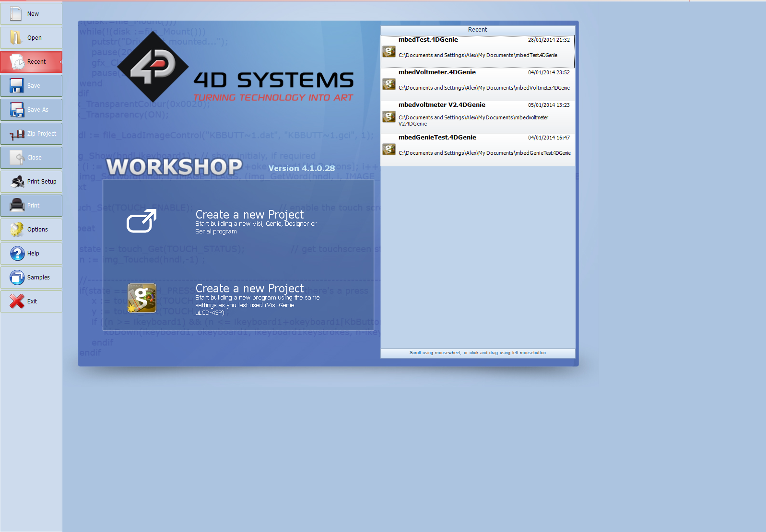Open the Samples icon

pos(17,277)
